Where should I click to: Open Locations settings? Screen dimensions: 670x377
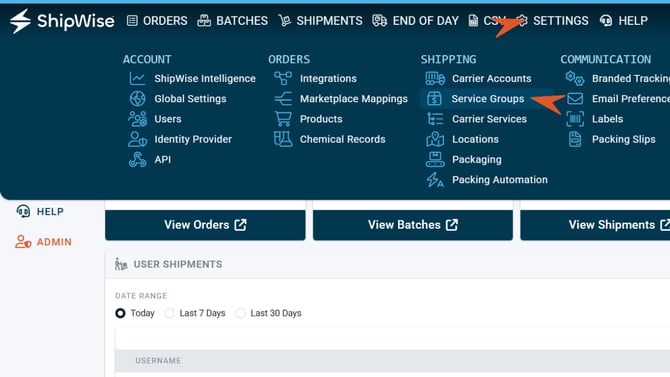click(x=476, y=139)
